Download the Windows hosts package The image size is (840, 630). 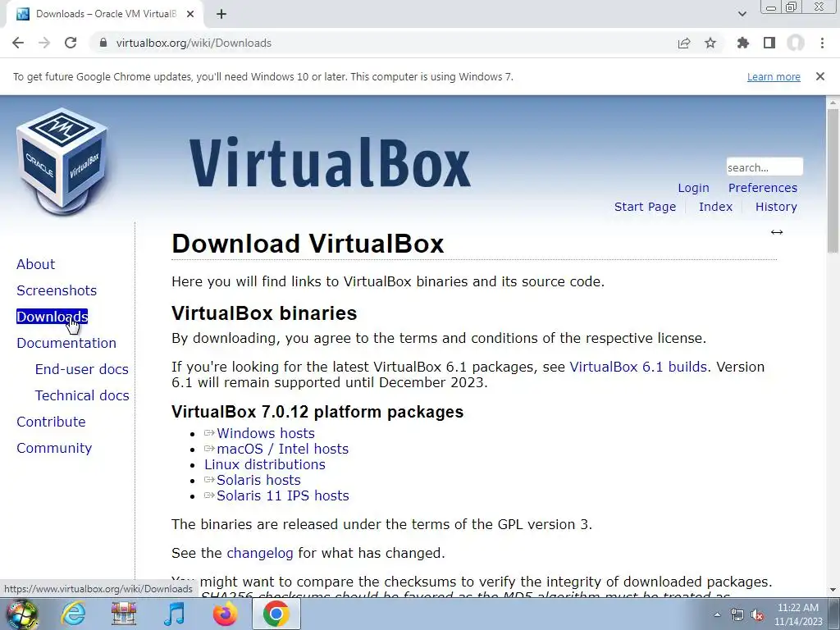coord(265,433)
